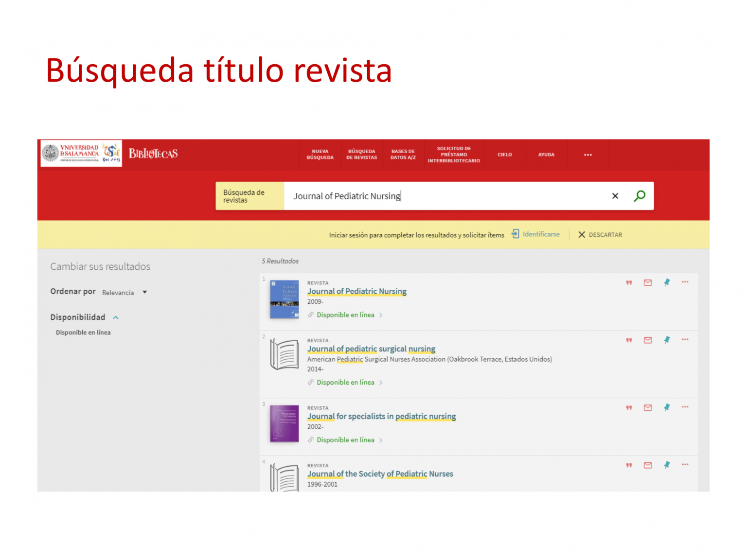Open the Ayuda menu item
This screenshot has width=747, height=560.
(x=546, y=155)
